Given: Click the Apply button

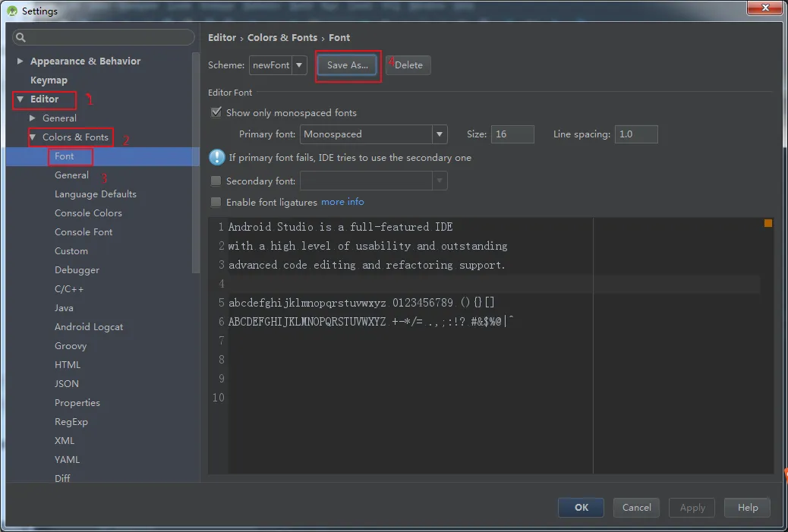Looking at the screenshot, I should pyautogui.click(x=692, y=508).
